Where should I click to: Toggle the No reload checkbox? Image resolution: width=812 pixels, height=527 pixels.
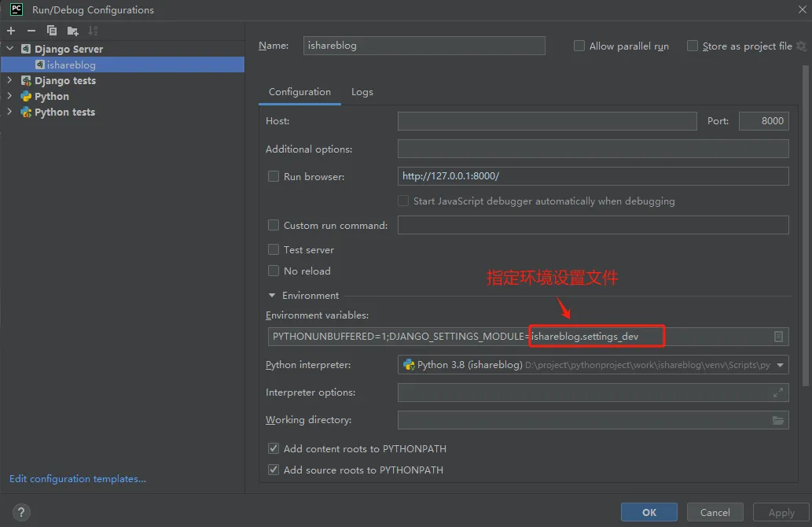click(x=274, y=271)
